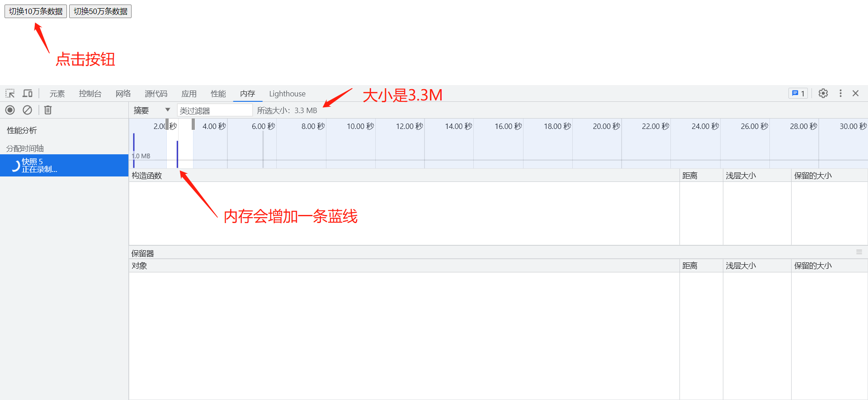The width and height of the screenshot is (868, 400).
Task: Open the 性能 tab
Action: point(218,94)
